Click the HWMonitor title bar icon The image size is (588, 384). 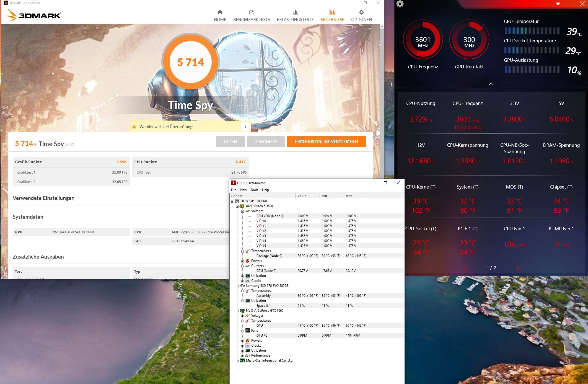[234, 183]
